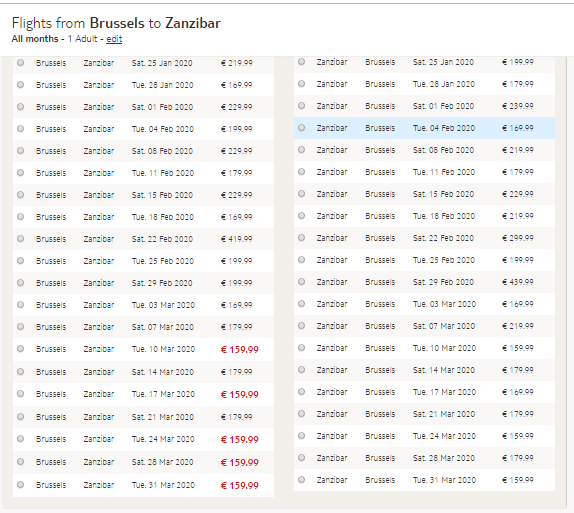This screenshot has height=513, width=574.
Task: Select return flight Sat. 29 Feb 2020
Action: click(301, 282)
